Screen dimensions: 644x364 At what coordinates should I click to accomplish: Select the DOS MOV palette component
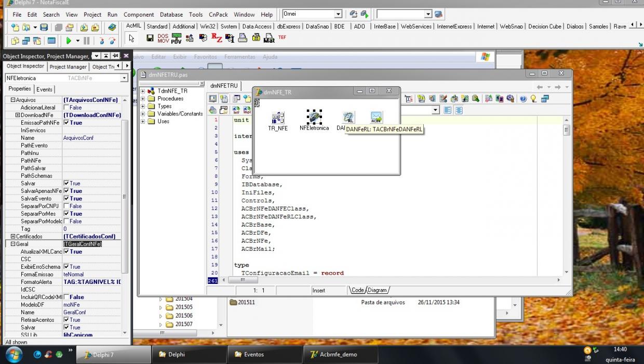pos(163,38)
